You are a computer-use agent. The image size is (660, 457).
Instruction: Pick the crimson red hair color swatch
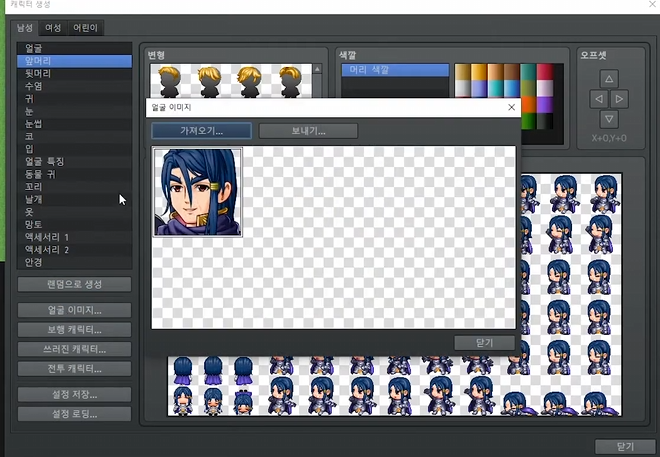[x=545, y=72]
